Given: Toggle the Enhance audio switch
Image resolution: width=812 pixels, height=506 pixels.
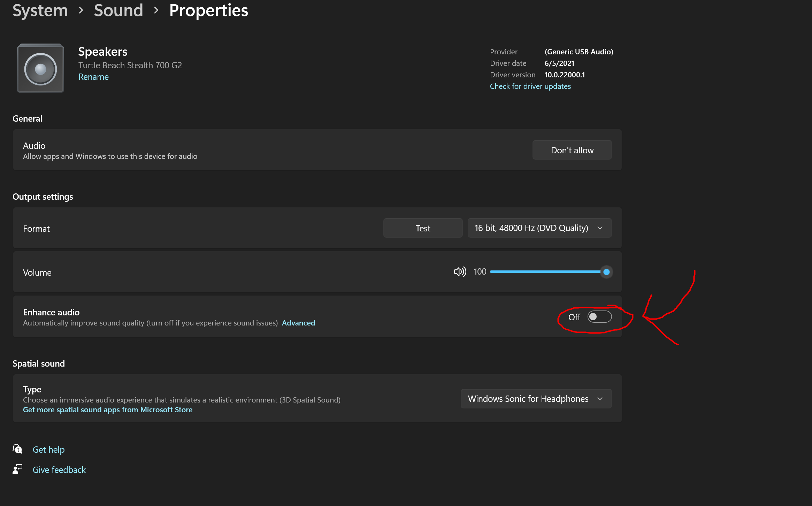Looking at the screenshot, I should coord(599,317).
